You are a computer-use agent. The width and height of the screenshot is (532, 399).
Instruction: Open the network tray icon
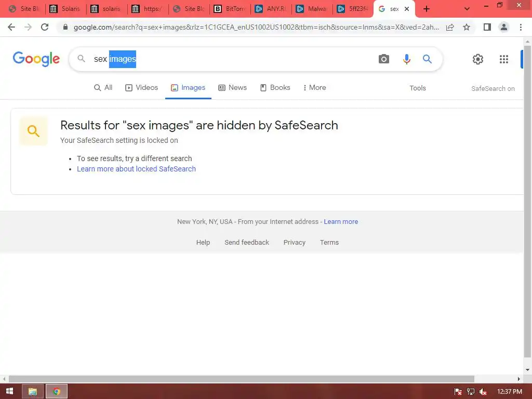pos(471,392)
